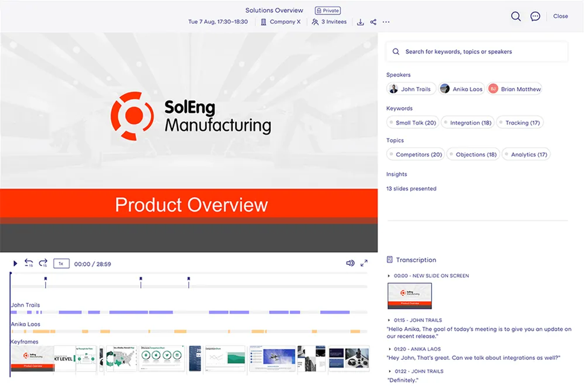Rewind 15 seconds
The image size is (584, 392).
click(29, 263)
